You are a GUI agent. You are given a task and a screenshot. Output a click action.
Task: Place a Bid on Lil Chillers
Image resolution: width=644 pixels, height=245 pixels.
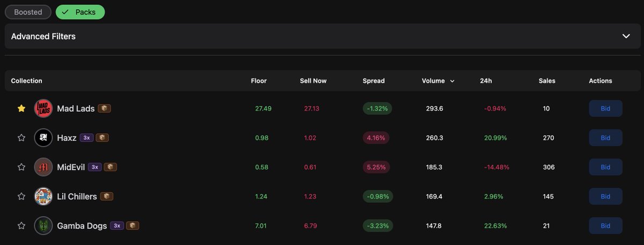[x=605, y=197]
